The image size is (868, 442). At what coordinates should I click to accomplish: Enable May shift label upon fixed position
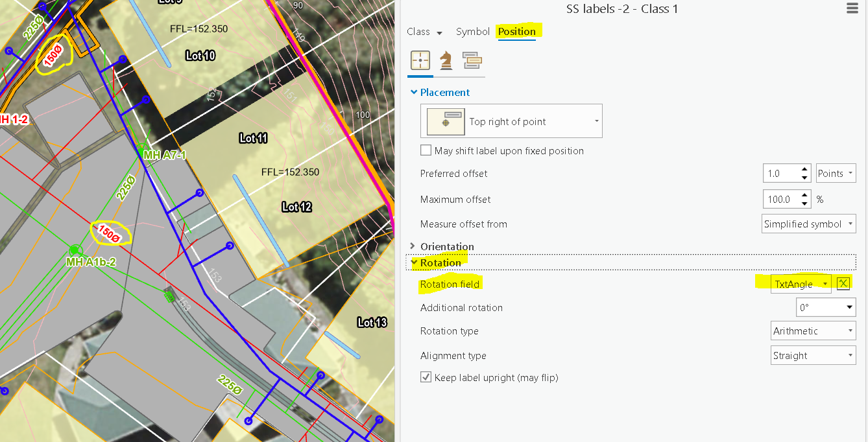[x=426, y=150]
